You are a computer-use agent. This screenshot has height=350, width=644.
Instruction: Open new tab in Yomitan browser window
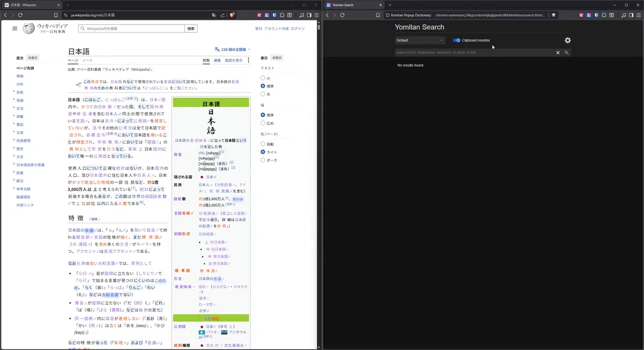pyautogui.click(x=390, y=5)
